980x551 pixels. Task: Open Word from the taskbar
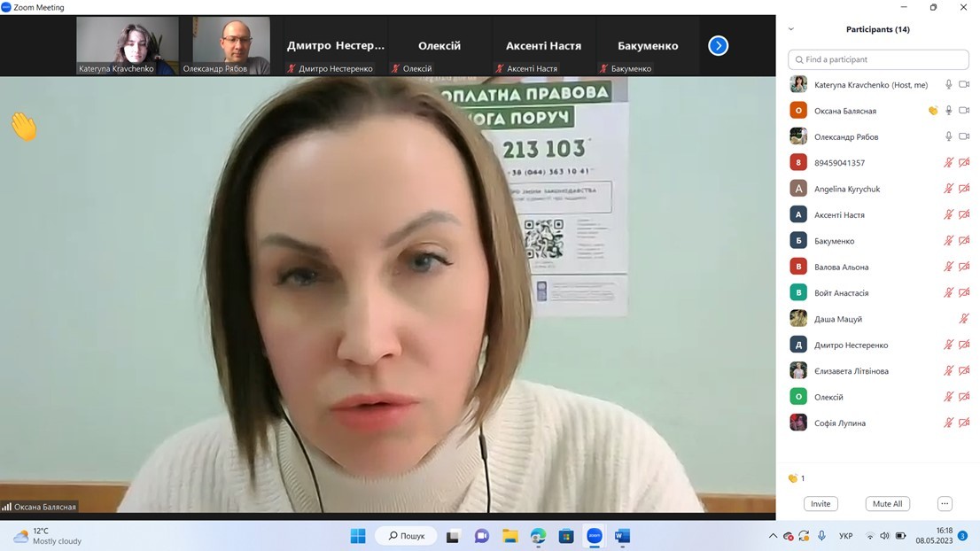click(622, 536)
